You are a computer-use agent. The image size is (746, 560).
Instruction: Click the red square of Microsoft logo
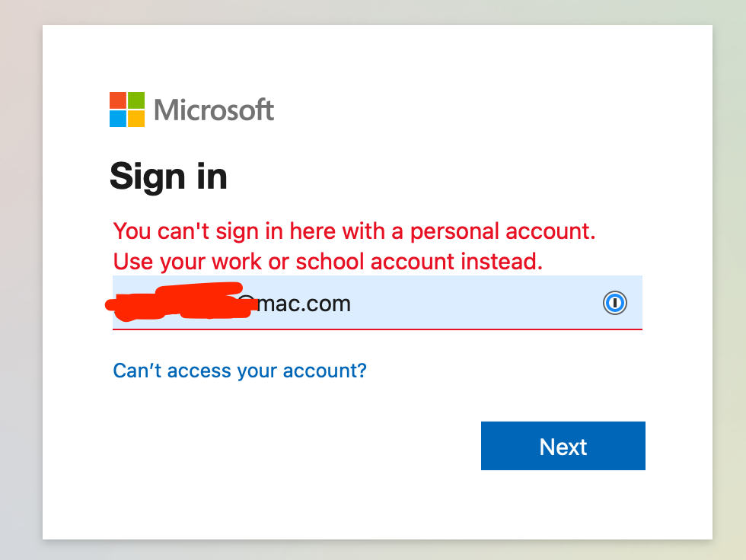pos(117,100)
